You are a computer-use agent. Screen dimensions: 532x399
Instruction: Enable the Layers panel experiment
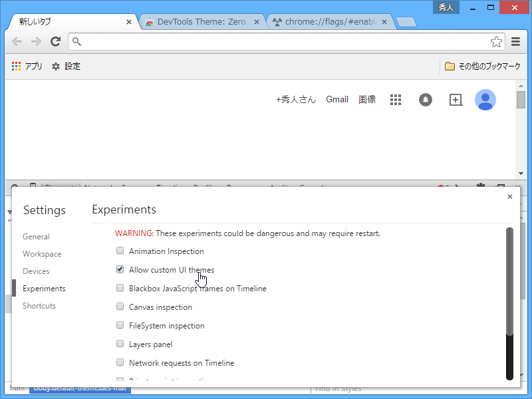120,344
